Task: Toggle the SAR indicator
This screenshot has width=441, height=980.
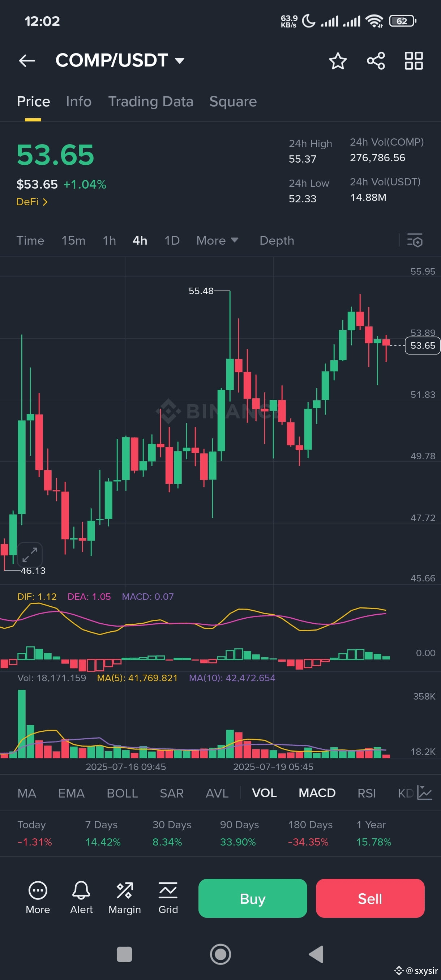Action: tap(172, 793)
